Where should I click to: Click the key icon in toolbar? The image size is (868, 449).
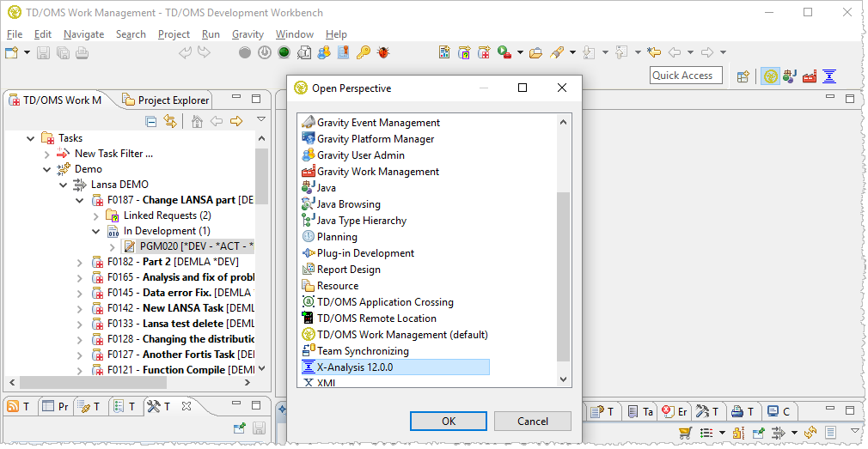[363, 52]
